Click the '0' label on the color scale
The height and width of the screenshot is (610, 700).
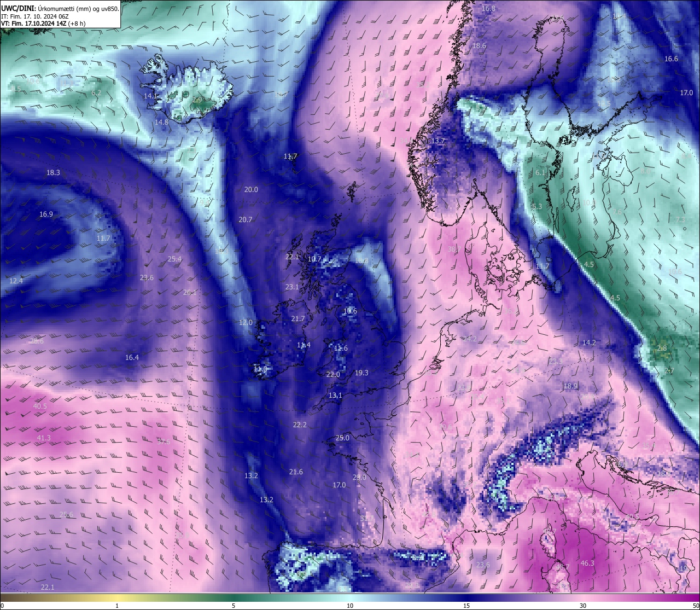pos(2,606)
